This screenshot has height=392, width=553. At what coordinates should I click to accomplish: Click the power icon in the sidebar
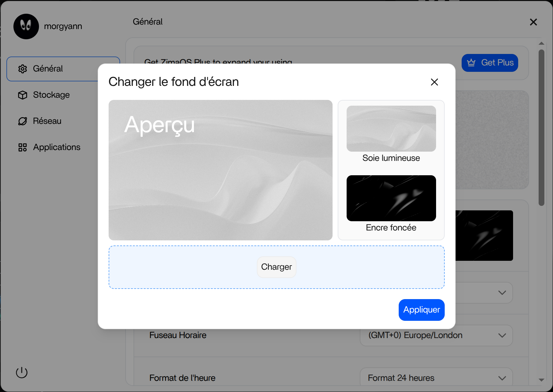[x=22, y=372]
